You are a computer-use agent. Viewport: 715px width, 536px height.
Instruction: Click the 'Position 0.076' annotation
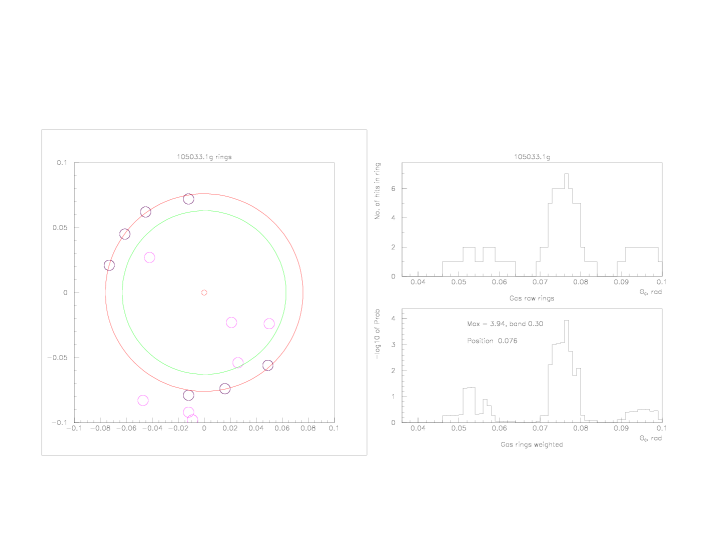click(x=492, y=341)
